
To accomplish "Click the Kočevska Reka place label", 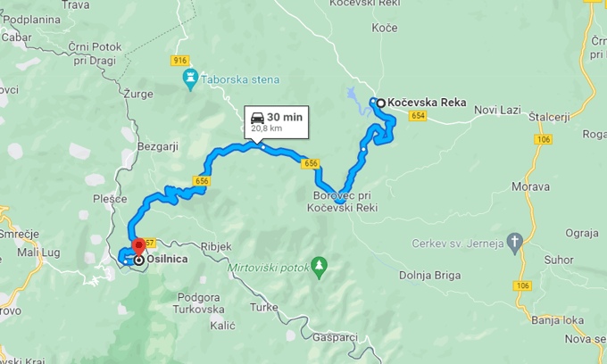I will coord(427,103).
